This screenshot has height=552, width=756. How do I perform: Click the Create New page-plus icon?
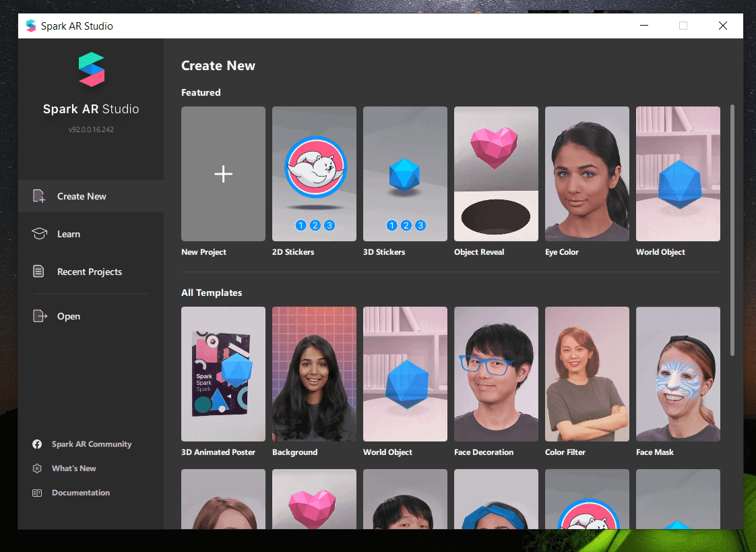39,196
